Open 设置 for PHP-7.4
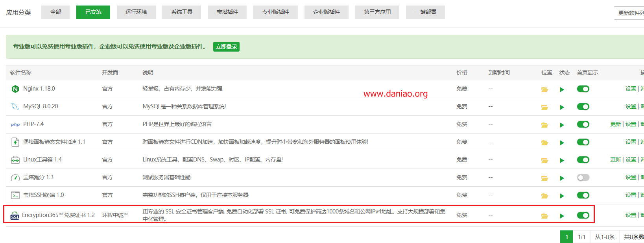Image resolution: width=644 pixels, height=243 pixels. (631, 124)
